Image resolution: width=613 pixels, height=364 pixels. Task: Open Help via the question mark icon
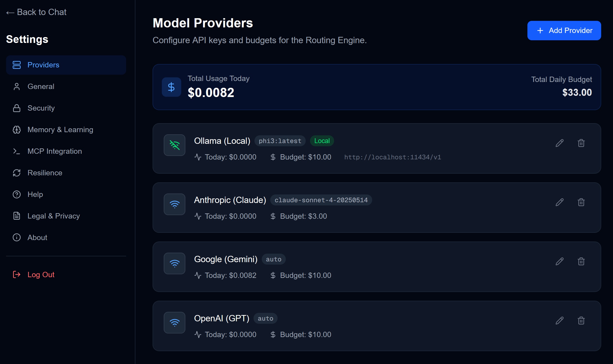pos(16,194)
